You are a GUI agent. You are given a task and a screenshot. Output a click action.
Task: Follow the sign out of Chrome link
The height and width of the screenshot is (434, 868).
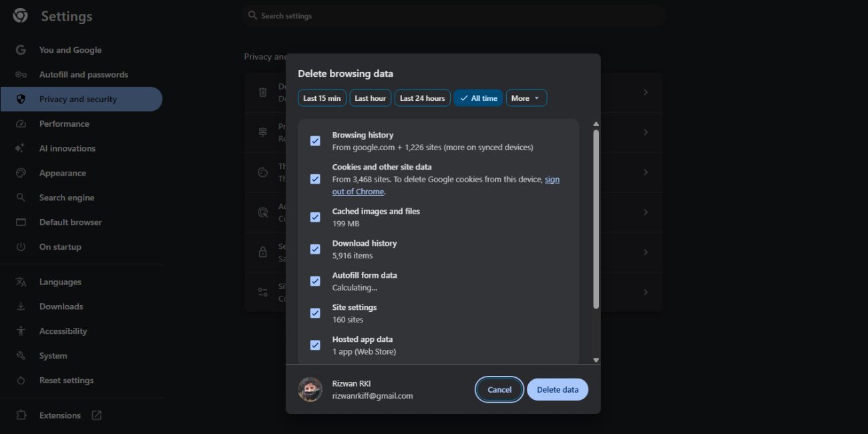tap(552, 180)
